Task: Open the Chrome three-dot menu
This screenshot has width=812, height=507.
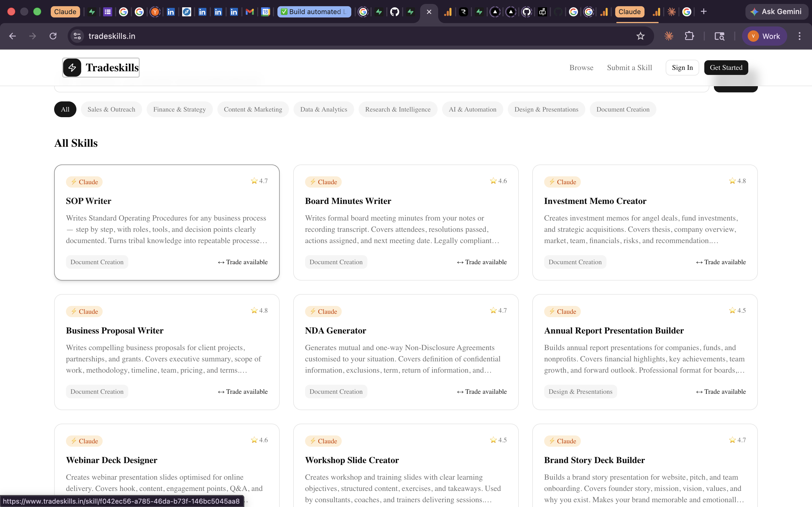Action: click(x=800, y=36)
